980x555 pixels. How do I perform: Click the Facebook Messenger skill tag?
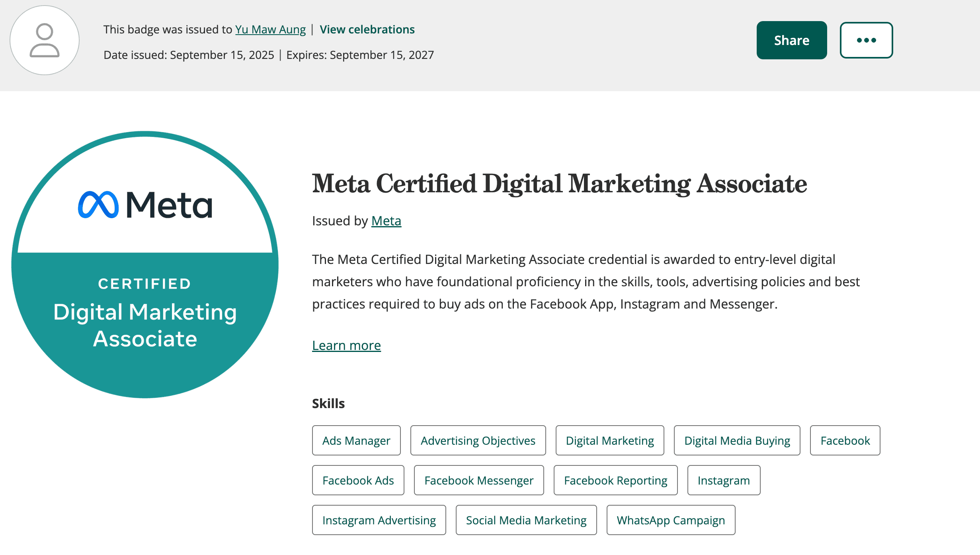click(478, 480)
